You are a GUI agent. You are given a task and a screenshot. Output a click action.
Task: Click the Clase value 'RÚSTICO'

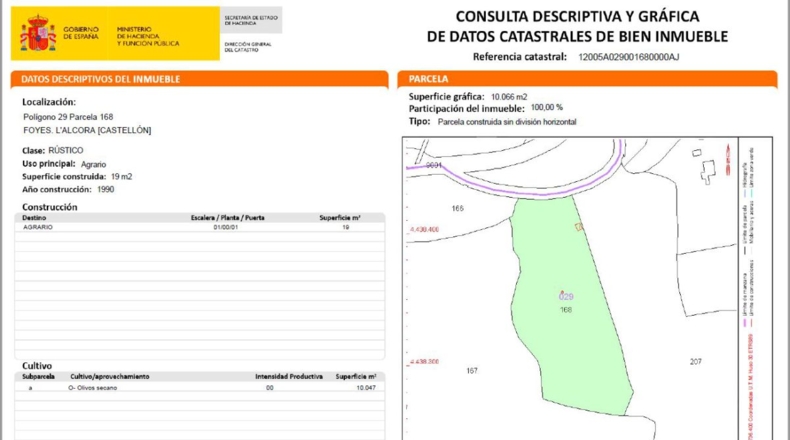tap(66, 150)
